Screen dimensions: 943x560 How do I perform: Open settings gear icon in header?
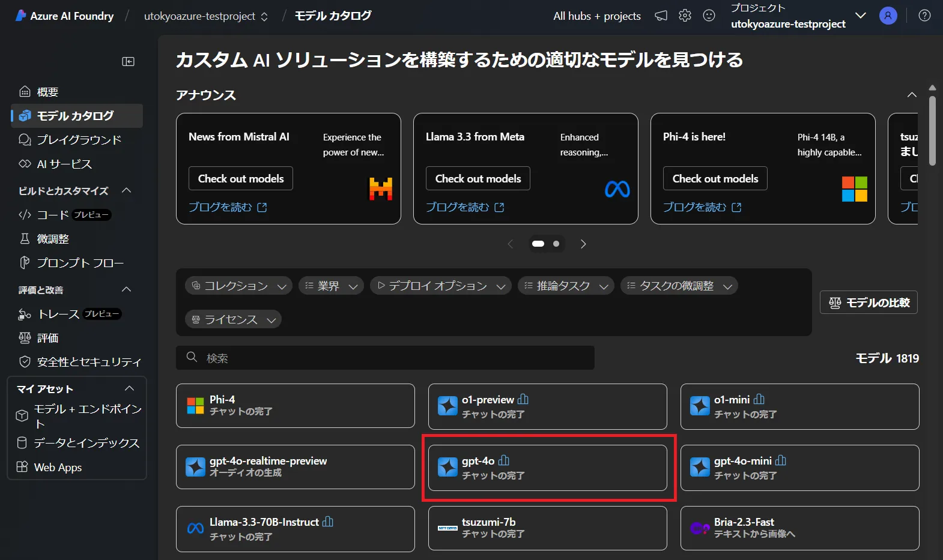click(685, 16)
